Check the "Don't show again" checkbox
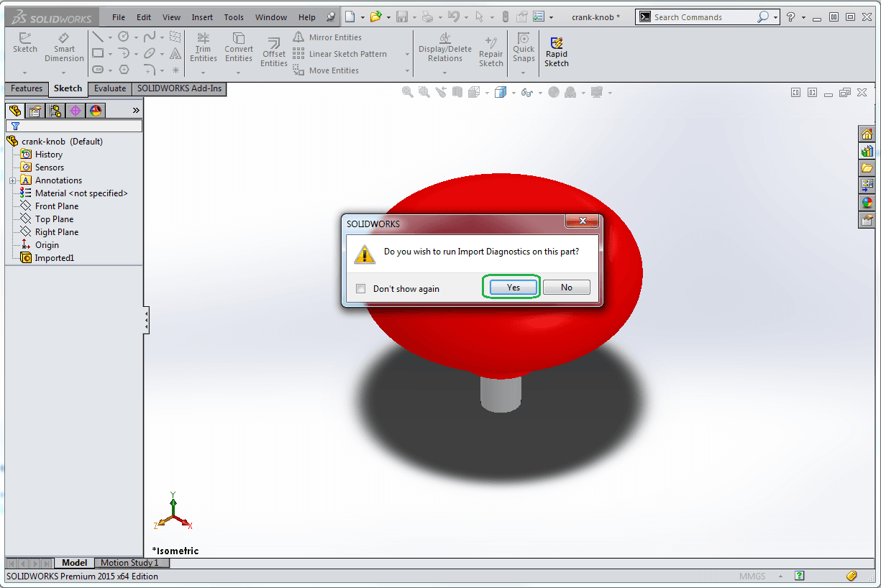Viewport: 881px width, 588px height. 361,289
